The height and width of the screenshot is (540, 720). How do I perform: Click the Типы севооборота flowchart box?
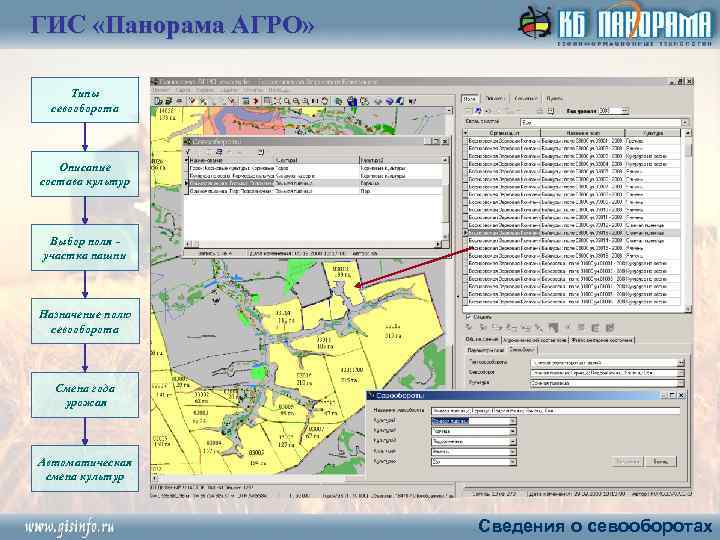(85, 100)
